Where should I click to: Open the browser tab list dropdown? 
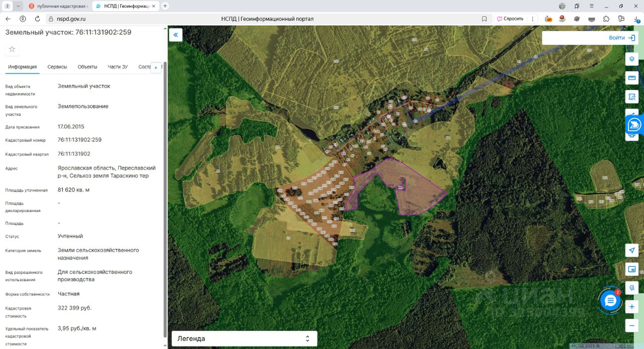pos(19,6)
